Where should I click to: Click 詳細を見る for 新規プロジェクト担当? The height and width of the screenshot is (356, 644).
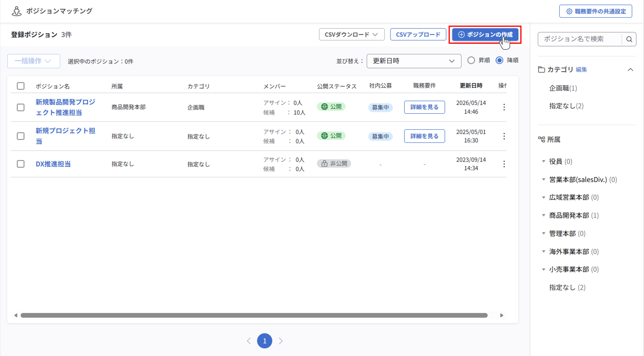(x=424, y=136)
